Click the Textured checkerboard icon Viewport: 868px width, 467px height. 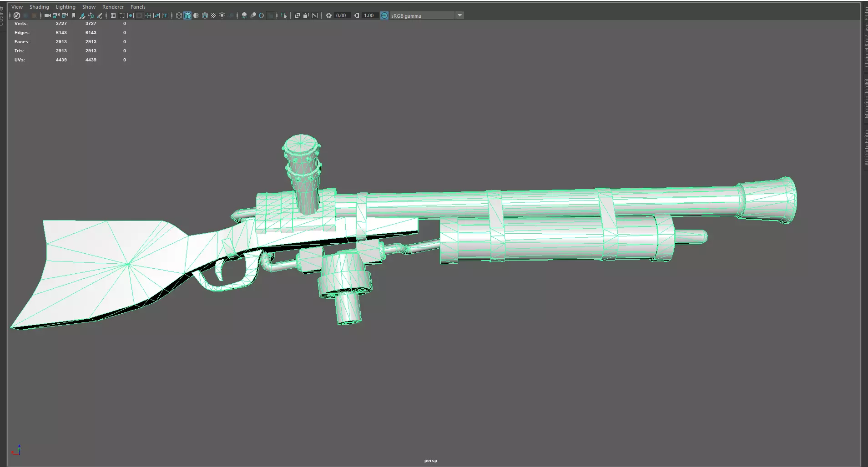213,15
